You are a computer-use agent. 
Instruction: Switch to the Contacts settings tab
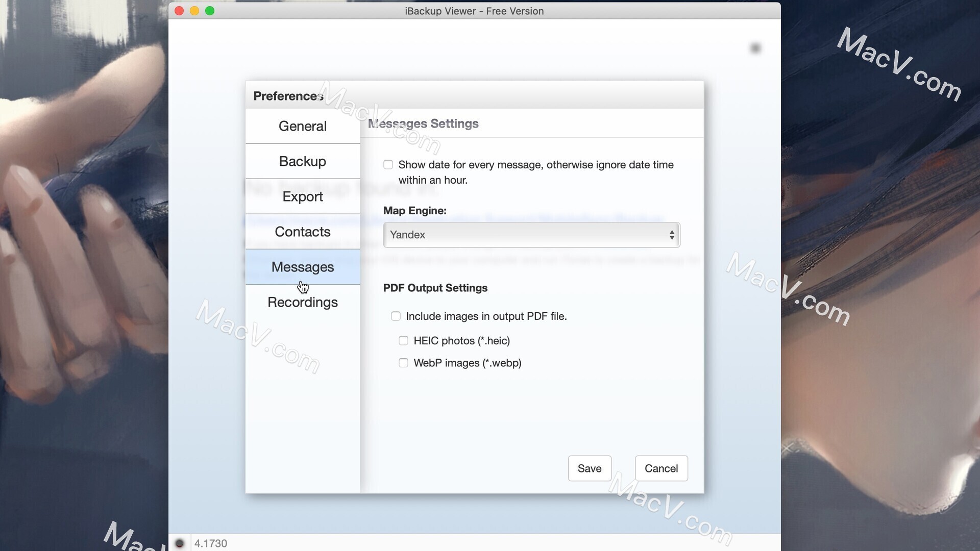coord(302,232)
